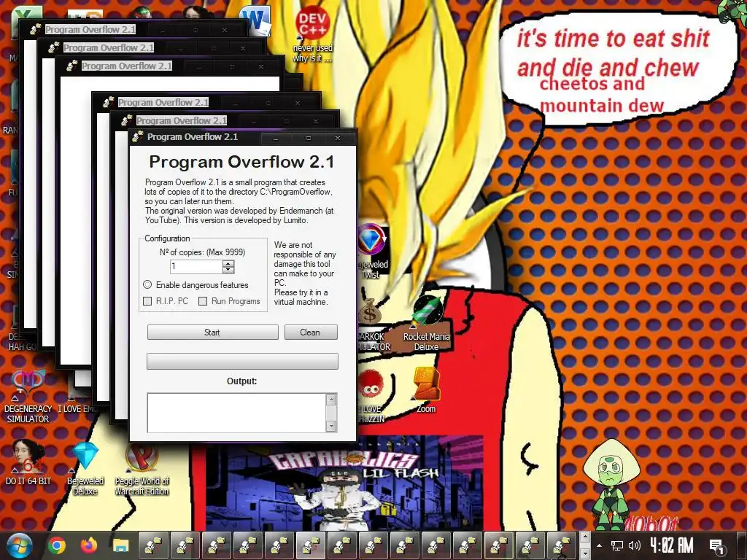This screenshot has width=747, height=560.
Task: Click the progress bar below Start
Action: pyautogui.click(x=242, y=362)
